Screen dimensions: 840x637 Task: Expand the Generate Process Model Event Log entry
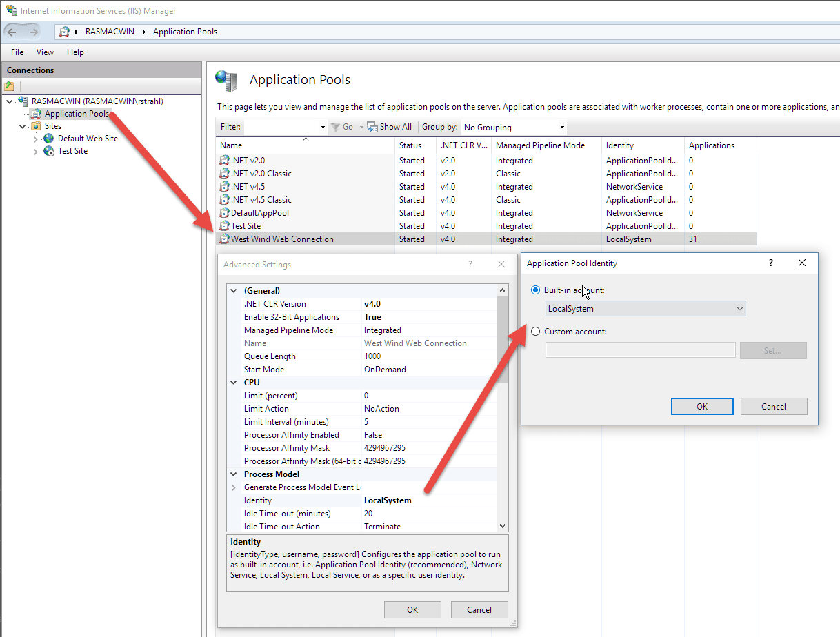coord(233,487)
